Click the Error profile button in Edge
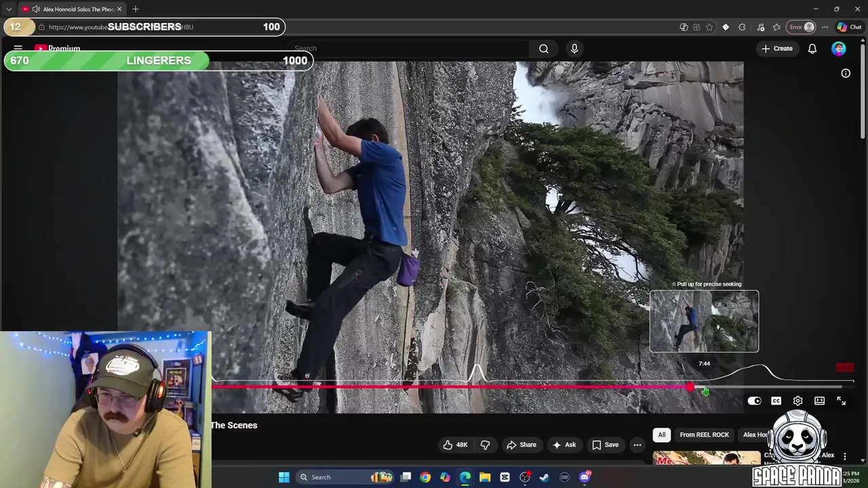The width and height of the screenshot is (868, 488). tap(801, 27)
